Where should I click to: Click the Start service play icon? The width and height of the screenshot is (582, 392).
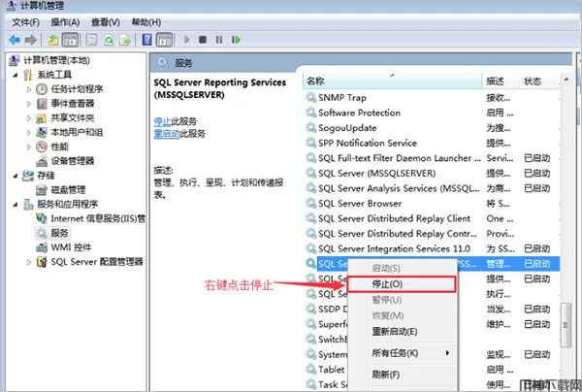tap(186, 40)
